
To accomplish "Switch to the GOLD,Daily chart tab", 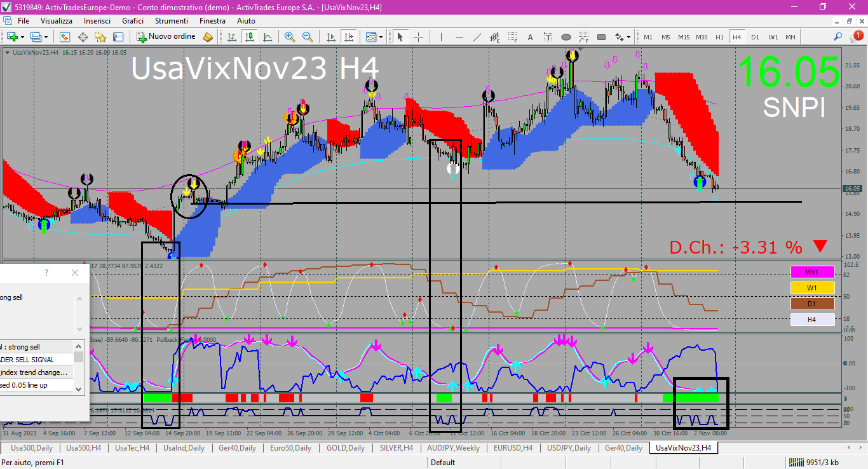I will 346,448.
